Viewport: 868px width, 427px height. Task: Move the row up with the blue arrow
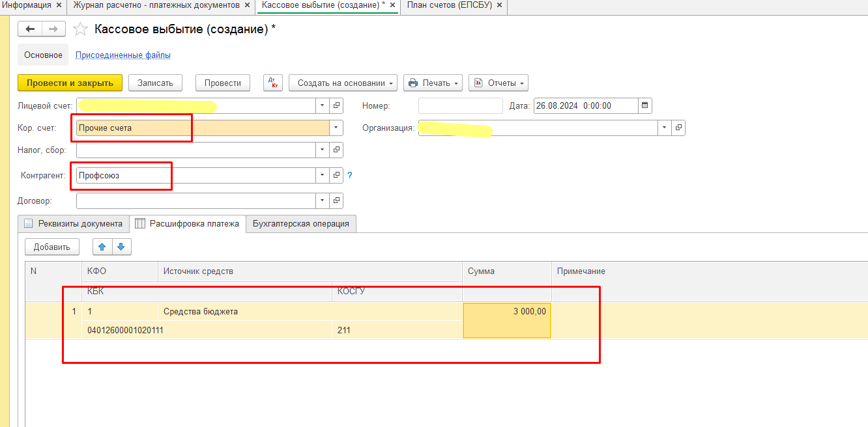tap(102, 247)
